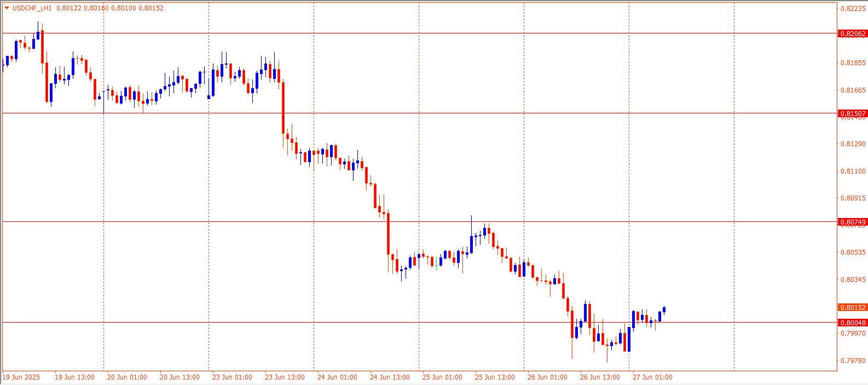
Task: Click the 24 Jun 01:00 time label
Action: click(337, 377)
